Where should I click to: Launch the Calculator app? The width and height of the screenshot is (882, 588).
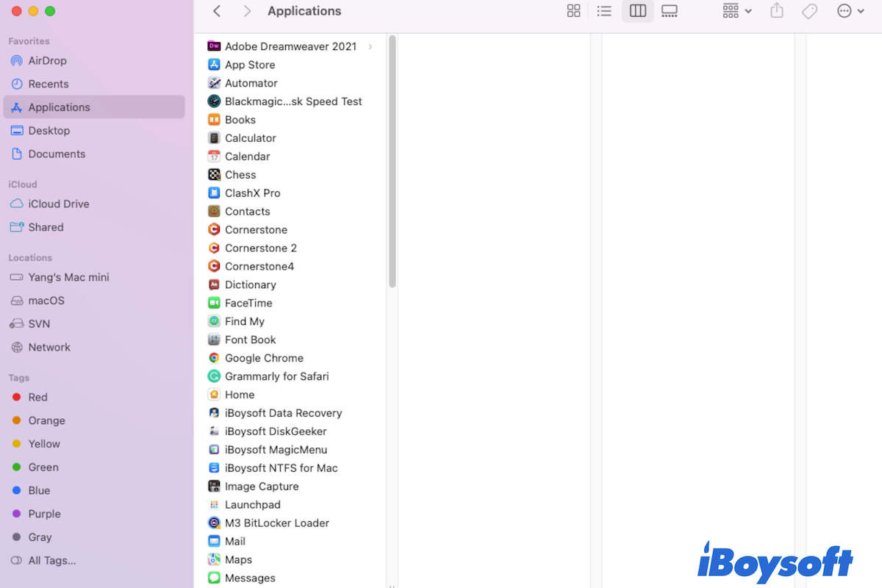click(x=250, y=137)
